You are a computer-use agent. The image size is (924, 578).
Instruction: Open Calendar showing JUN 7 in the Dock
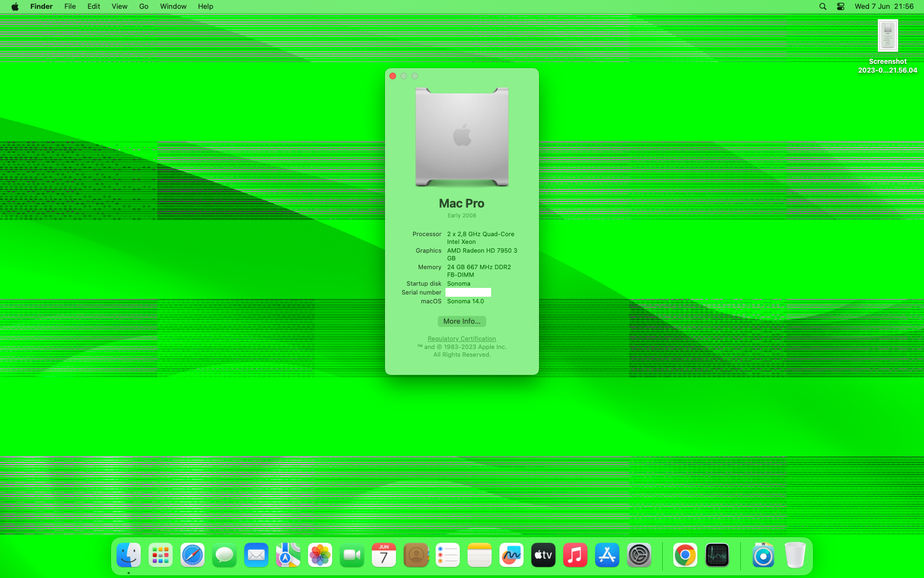click(x=384, y=555)
